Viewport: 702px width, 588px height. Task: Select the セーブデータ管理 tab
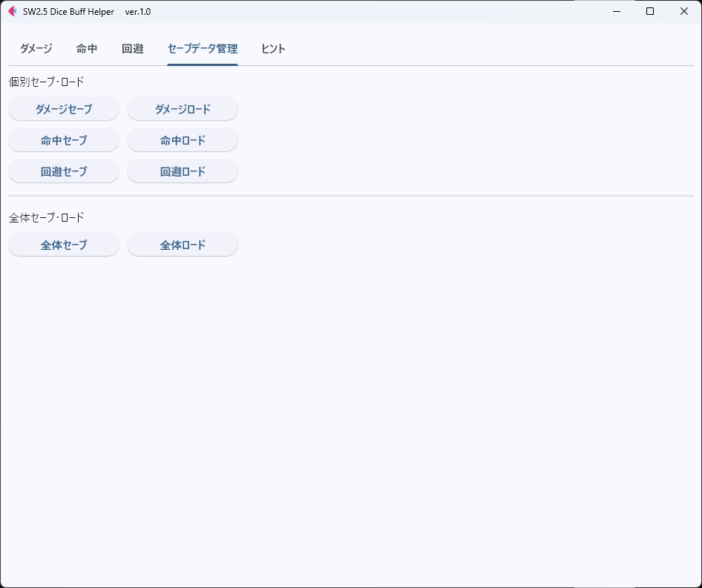[202, 48]
